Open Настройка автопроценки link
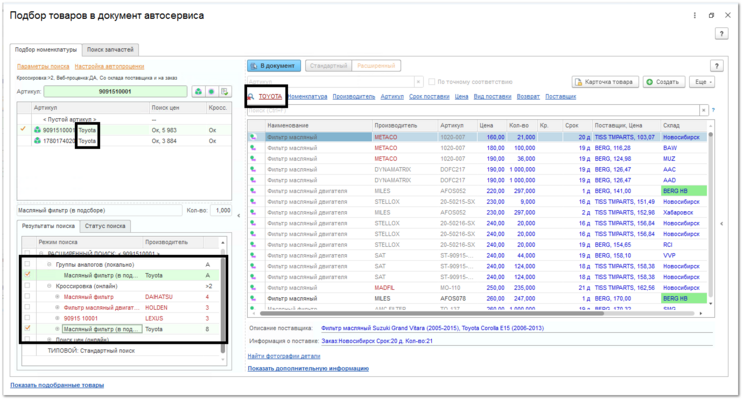Screen dimensions: 743x400 click(x=109, y=66)
